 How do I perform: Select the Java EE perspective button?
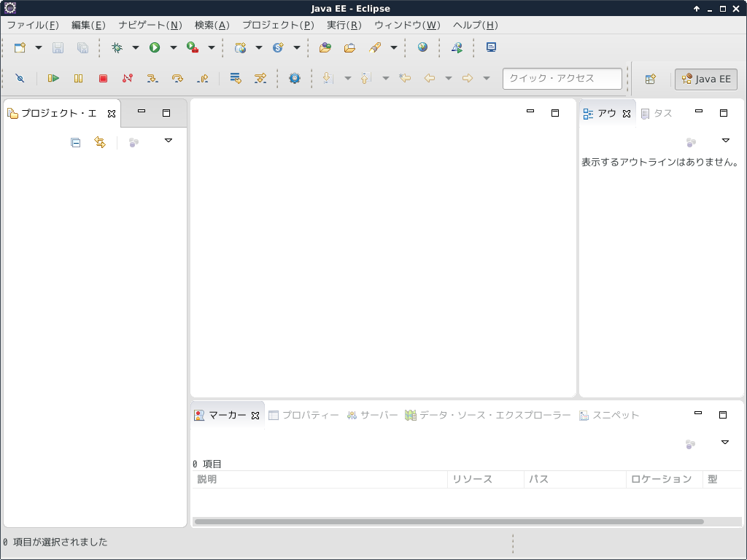706,79
